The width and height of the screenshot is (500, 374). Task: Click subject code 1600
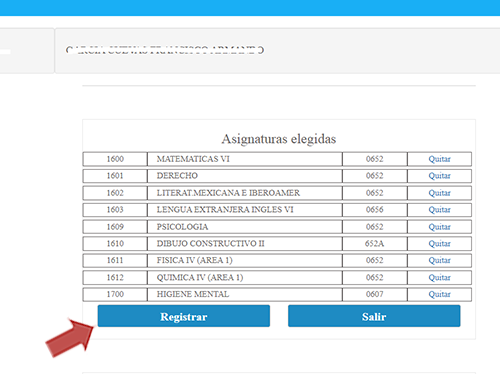click(x=115, y=159)
